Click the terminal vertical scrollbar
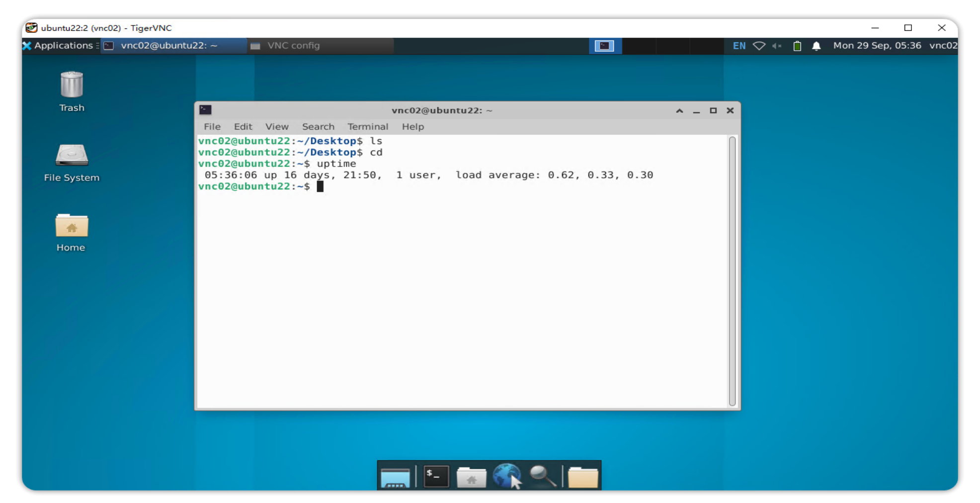This screenshot has width=980, height=503. (732, 271)
